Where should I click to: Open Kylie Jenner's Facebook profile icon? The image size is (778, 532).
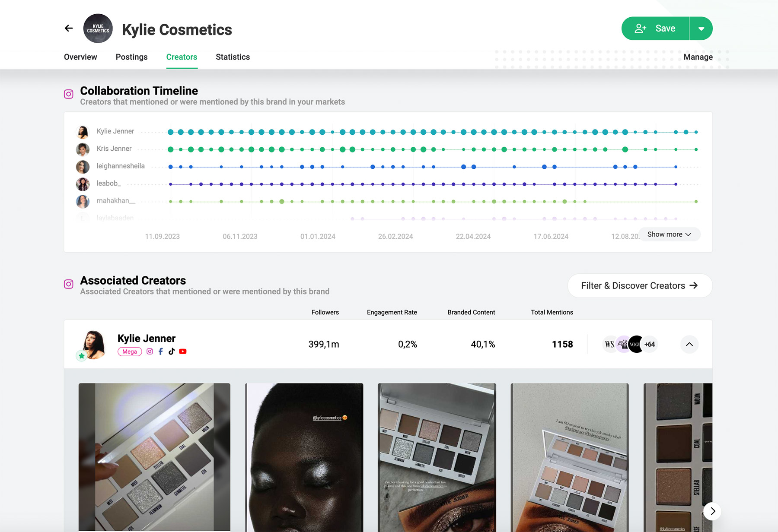[x=161, y=351]
